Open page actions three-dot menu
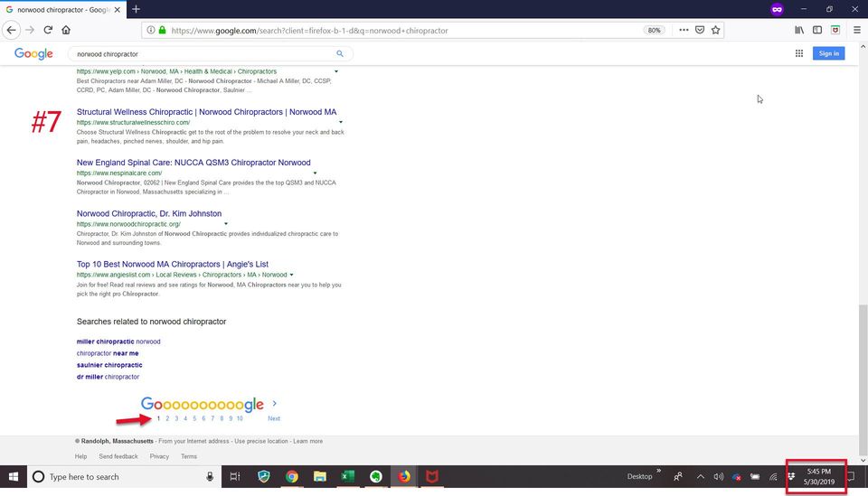Viewport: 868px width, 496px height. pos(684,31)
